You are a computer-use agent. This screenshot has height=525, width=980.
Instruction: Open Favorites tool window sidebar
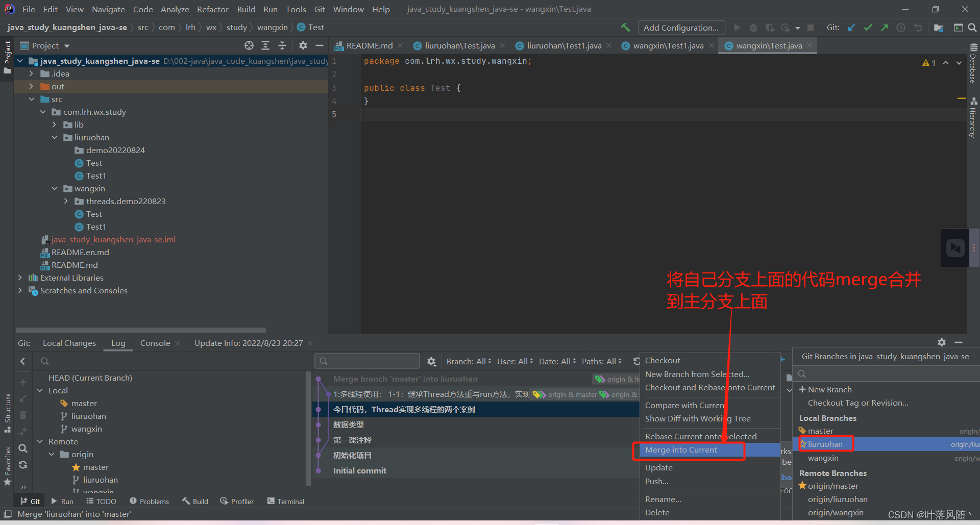tap(8, 466)
